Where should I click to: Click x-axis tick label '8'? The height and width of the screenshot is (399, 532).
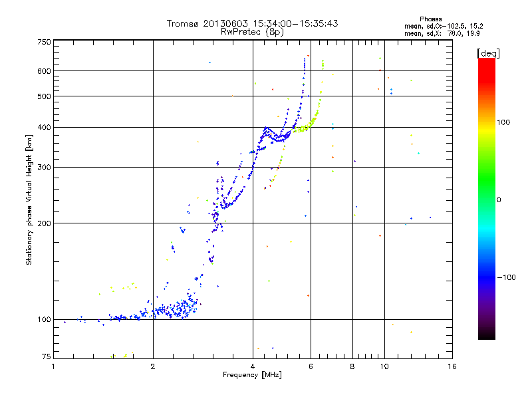click(x=352, y=366)
